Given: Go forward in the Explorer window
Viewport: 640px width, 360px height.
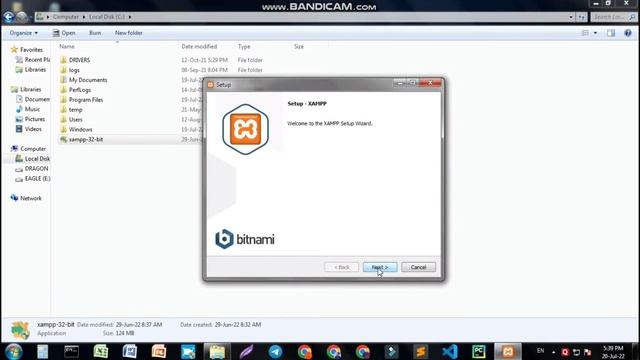Looking at the screenshot, I should coord(22,17).
